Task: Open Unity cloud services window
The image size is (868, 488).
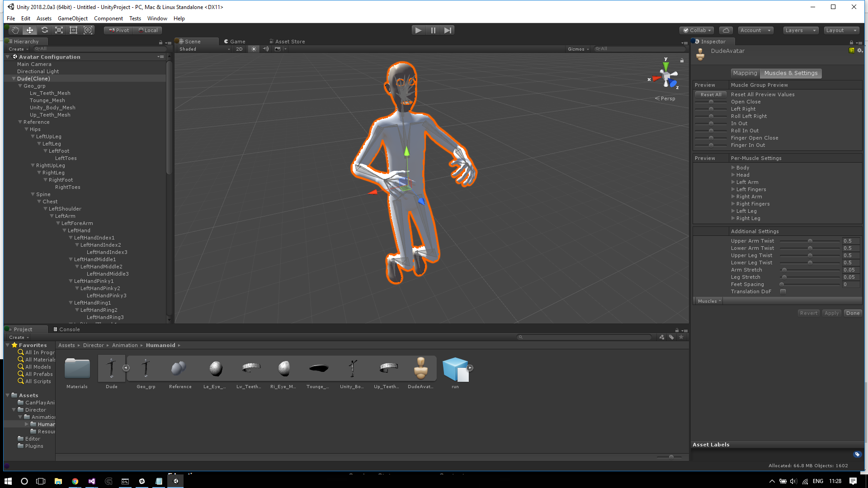Action: (726, 30)
